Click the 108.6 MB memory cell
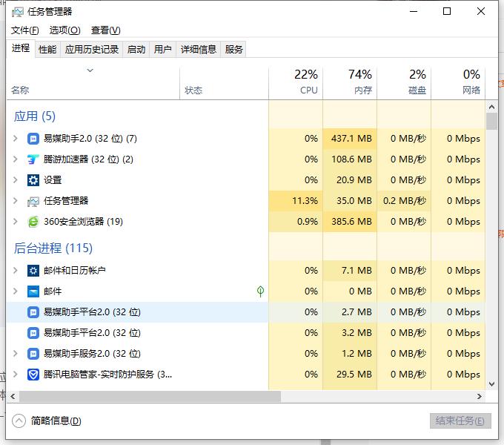This screenshot has width=504, height=445. coord(350,159)
